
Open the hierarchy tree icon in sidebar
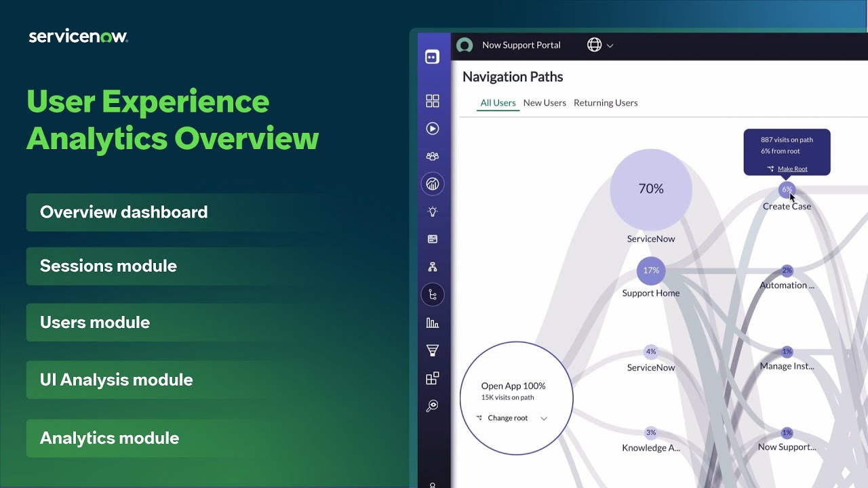432,267
